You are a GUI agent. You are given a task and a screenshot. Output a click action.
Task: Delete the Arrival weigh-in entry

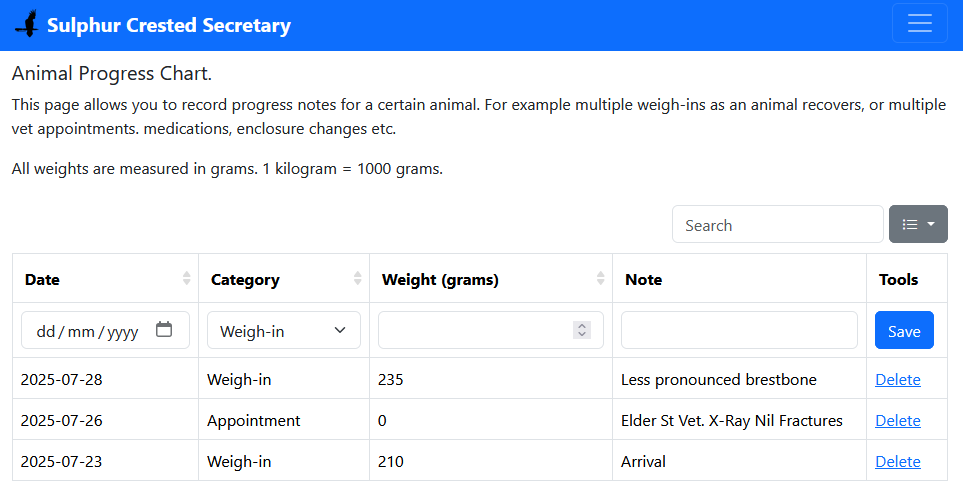pos(897,462)
